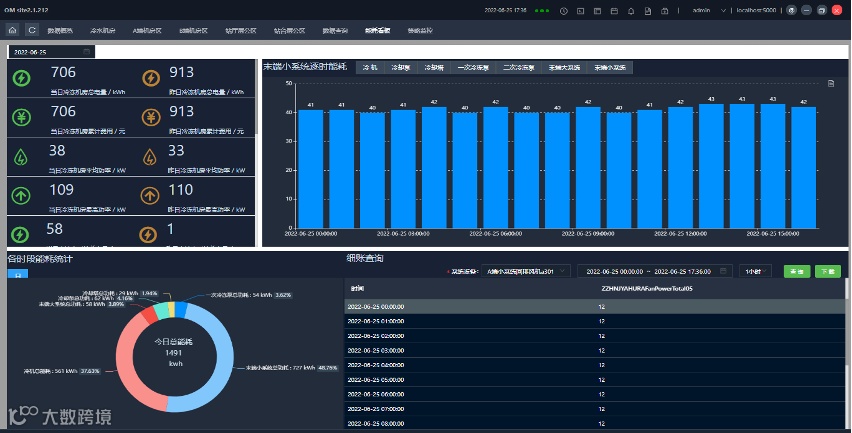Select the 冷机 tab above the bar chart
The image size is (852, 433).
pos(371,67)
